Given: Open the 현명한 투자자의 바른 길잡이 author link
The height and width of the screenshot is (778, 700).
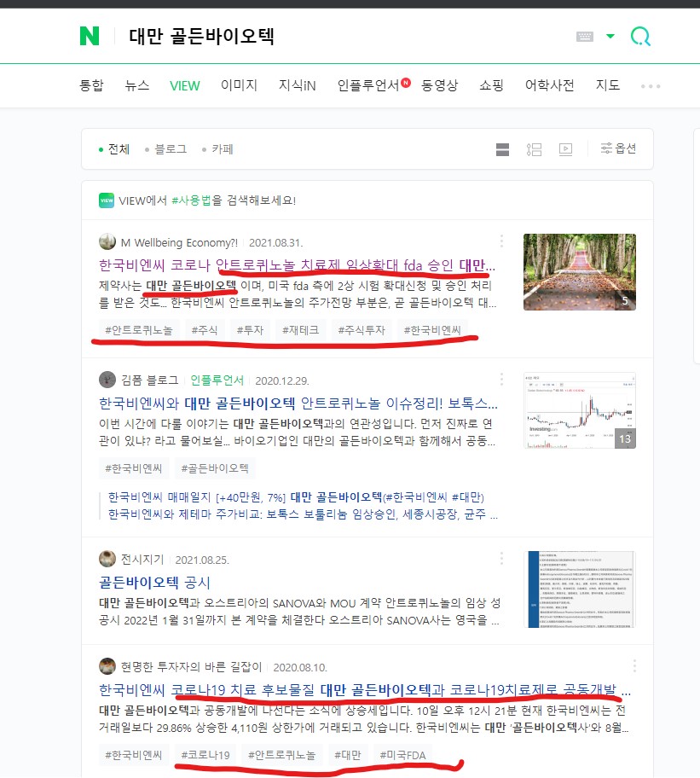Looking at the screenshot, I should coord(191,667).
